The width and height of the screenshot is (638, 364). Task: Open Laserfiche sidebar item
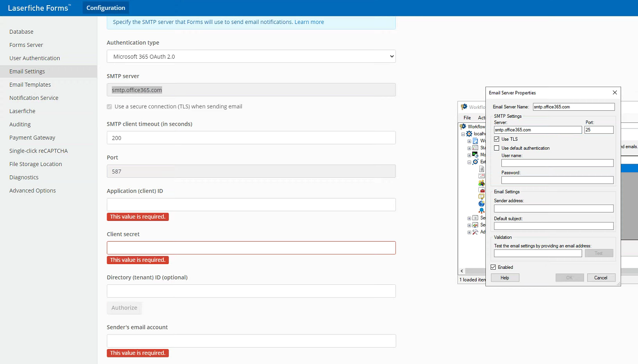[x=22, y=111]
